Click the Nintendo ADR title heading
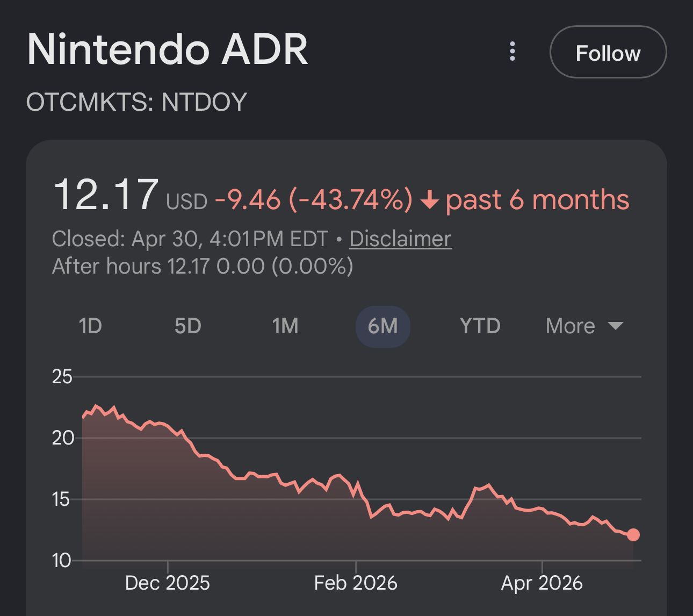Image resolution: width=693 pixels, height=616 pixels. (x=168, y=49)
